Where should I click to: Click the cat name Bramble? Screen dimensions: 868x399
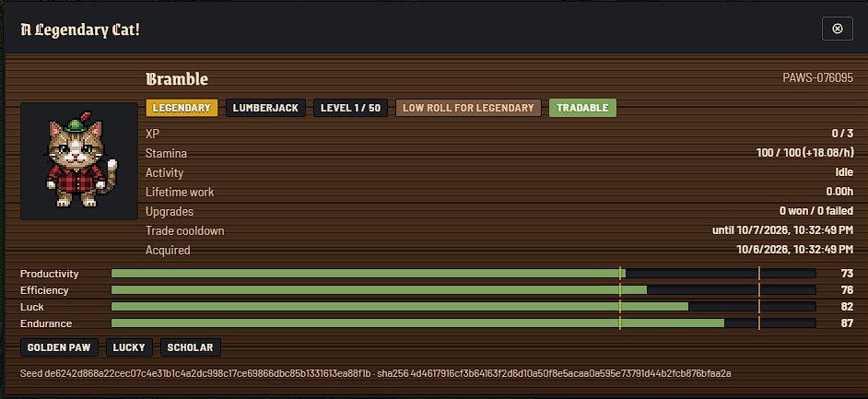[x=177, y=79]
